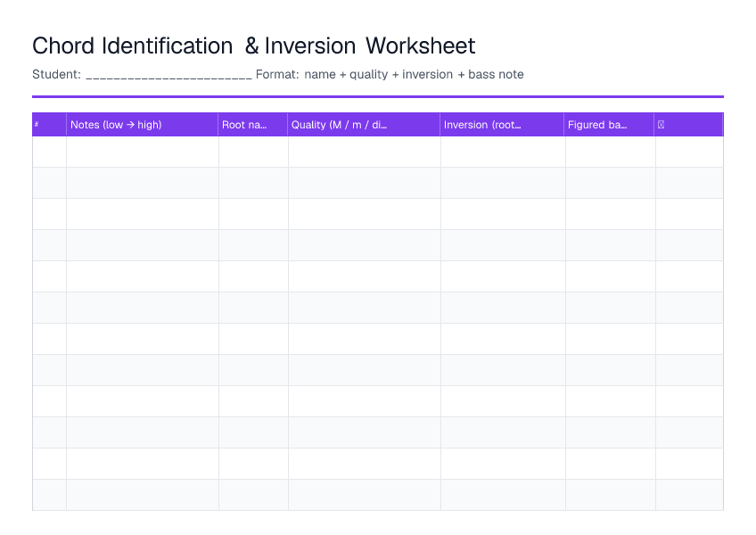Image resolution: width=756 pixels, height=535 pixels.
Task: Click the 'Inversion (root…' column header
Action: pyautogui.click(x=503, y=125)
